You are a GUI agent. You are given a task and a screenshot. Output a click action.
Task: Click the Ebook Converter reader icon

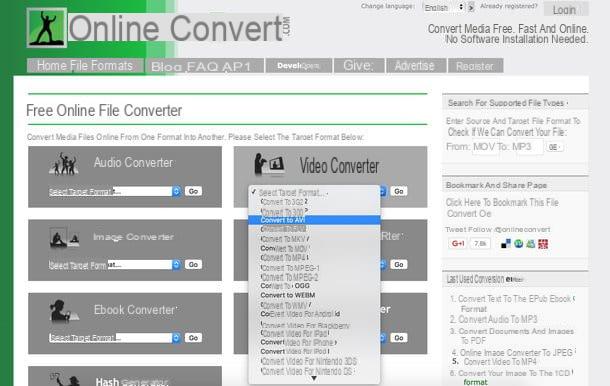point(64,311)
